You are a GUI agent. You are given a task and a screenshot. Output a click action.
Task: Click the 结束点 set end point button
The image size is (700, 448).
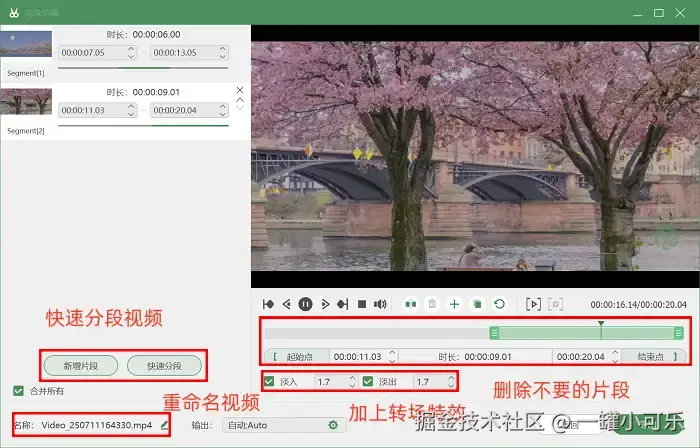tap(654, 357)
